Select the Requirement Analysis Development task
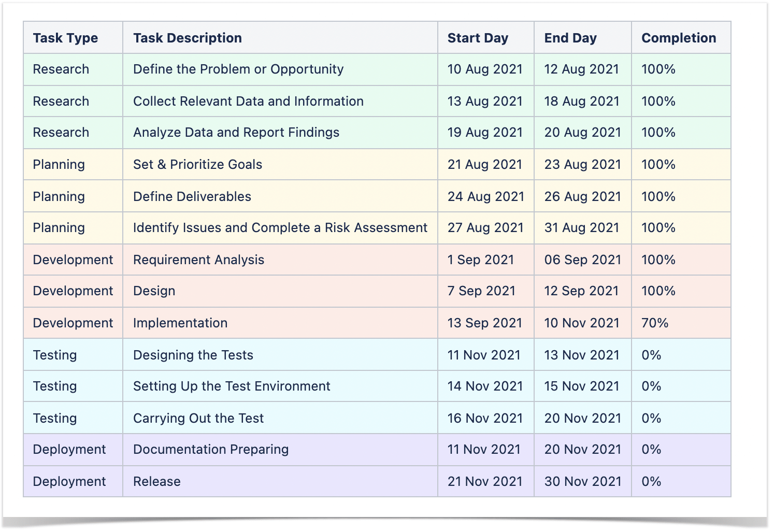The width and height of the screenshot is (774, 532). pyautogui.click(x=198, y=260)
